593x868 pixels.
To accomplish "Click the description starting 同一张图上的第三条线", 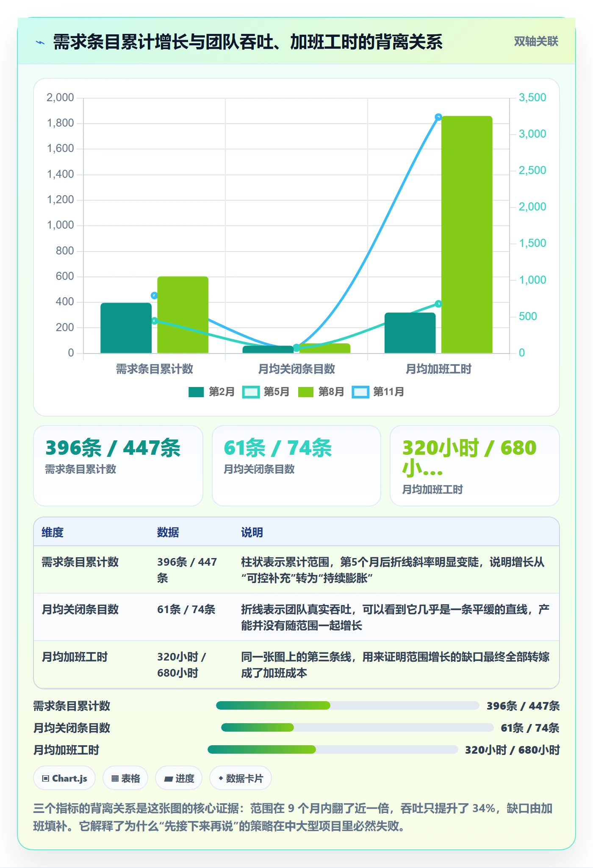I will [395, 665].
